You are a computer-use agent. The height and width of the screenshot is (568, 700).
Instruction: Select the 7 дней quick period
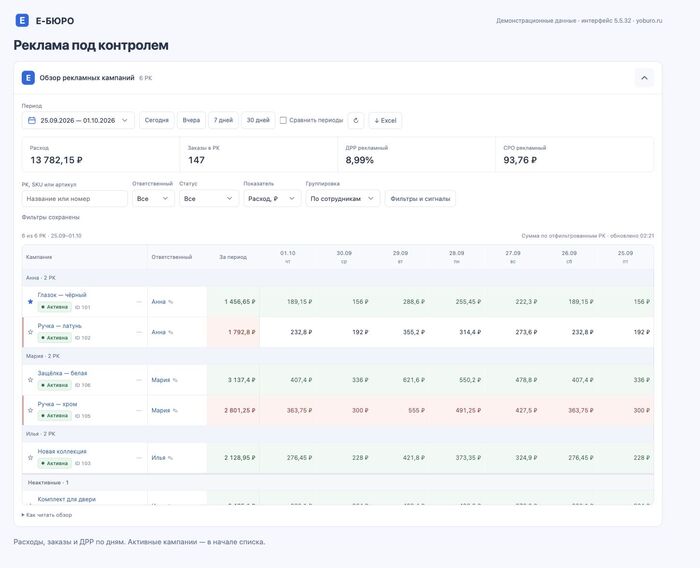223,120
